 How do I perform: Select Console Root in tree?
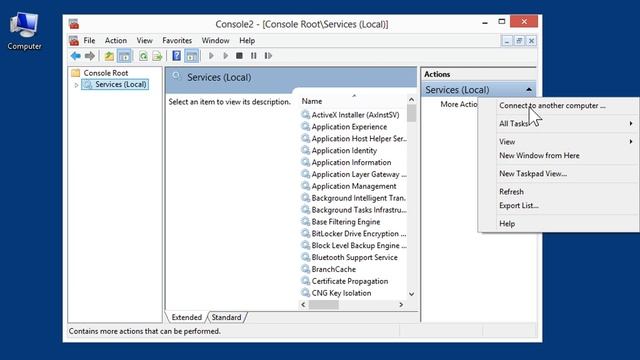click(106, 73)
